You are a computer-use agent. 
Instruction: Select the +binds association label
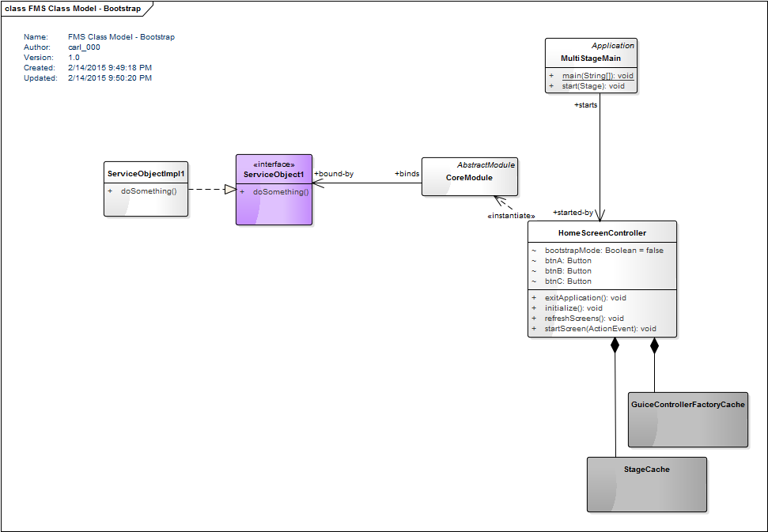(407, 174)
